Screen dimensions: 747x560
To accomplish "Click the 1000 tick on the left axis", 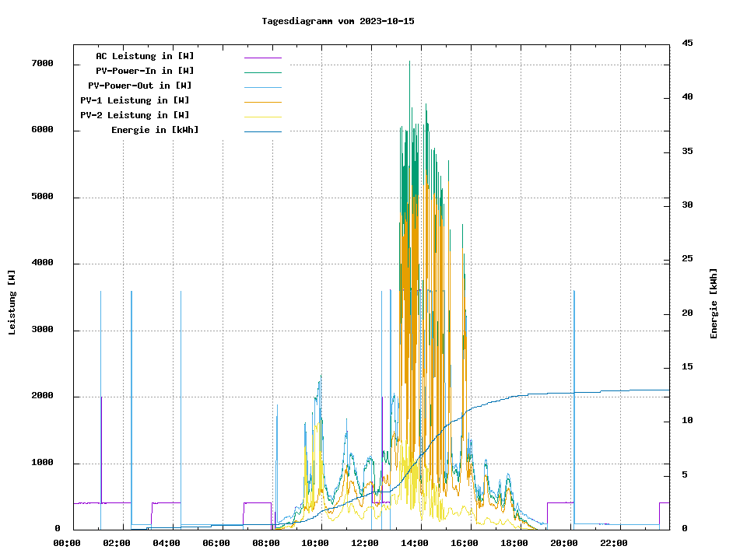I will pos(42,464).
